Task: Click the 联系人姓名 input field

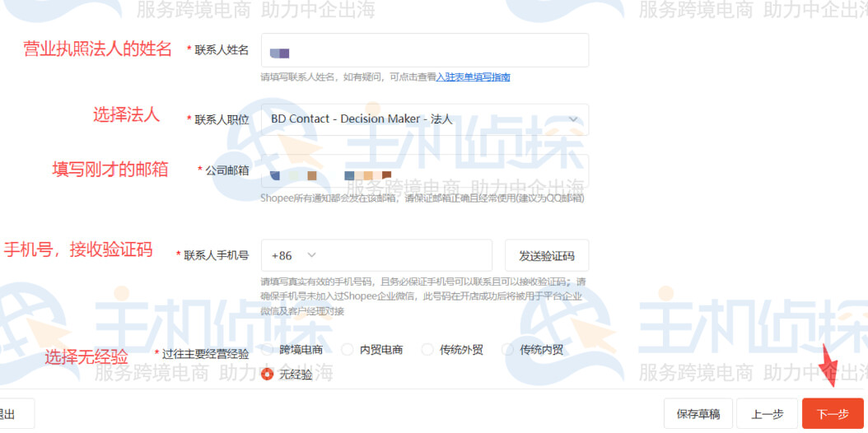Action: 425,50
